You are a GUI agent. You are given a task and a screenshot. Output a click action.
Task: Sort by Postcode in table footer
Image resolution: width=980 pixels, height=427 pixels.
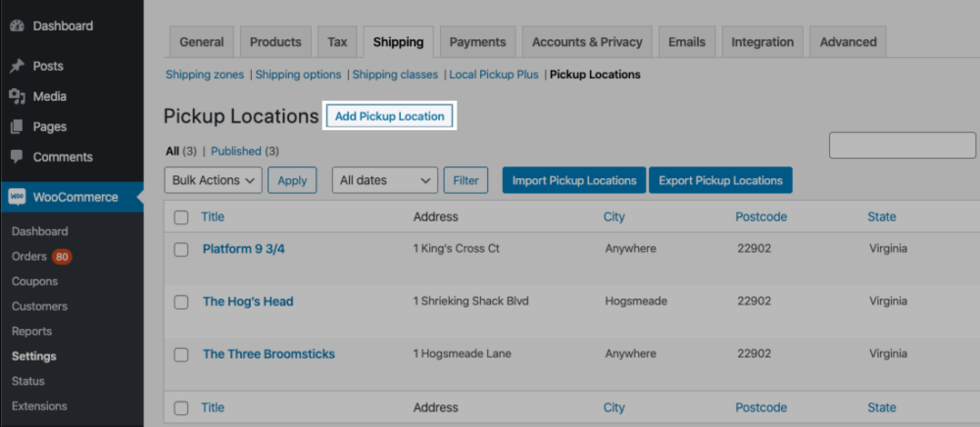761,407
